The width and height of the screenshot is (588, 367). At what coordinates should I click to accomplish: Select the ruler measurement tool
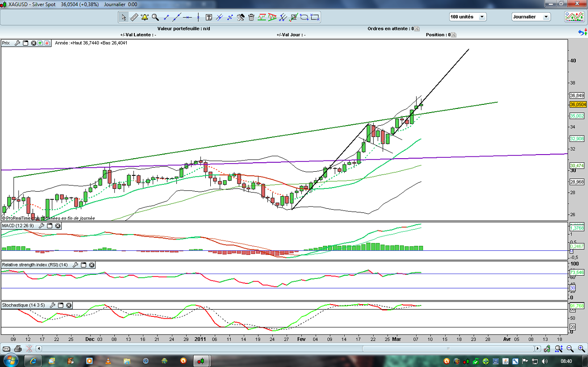(134, 17)
